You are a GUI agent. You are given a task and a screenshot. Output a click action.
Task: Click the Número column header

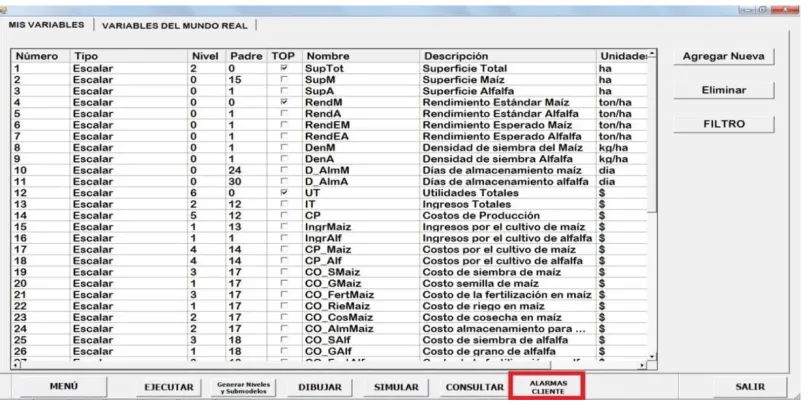click(x=41, y=56)
